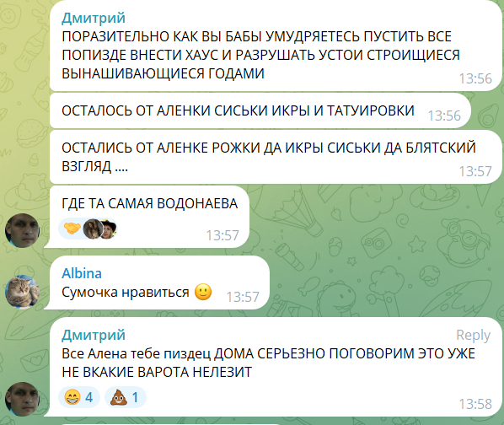
Task: Click first reactor avatar on handshake reaction
Action: click(93, 229)
